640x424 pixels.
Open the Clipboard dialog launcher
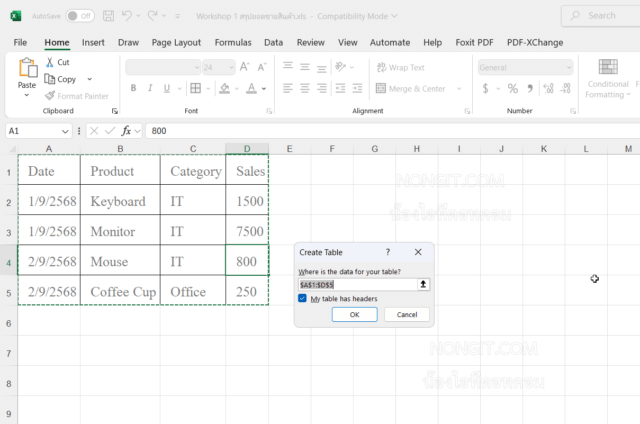(x=115, y=111)
